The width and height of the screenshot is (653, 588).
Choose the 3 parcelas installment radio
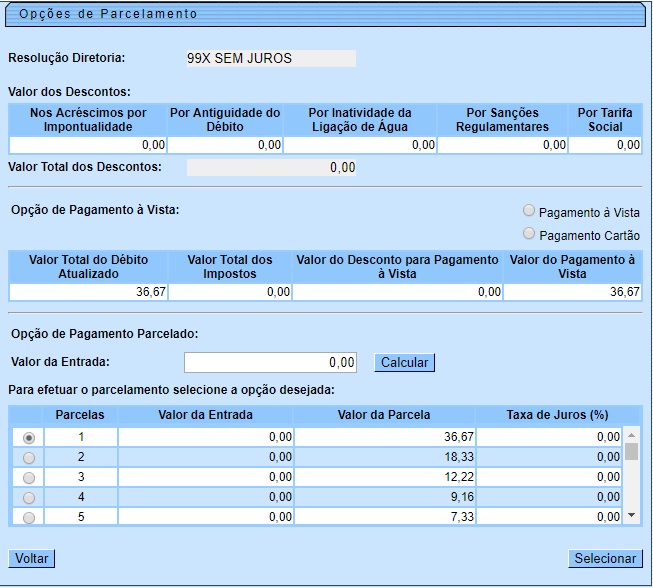pos(28,477)
